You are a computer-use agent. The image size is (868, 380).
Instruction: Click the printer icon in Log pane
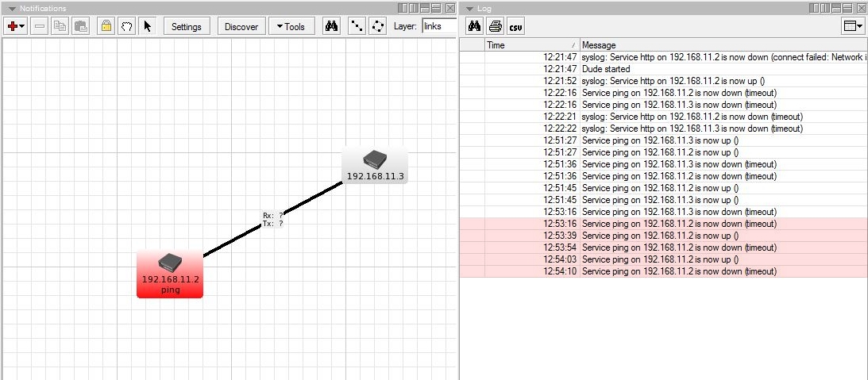click(496, 26)
